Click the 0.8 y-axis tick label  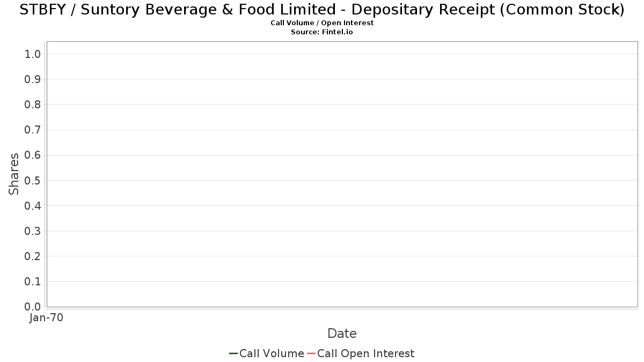coord(33,104)
